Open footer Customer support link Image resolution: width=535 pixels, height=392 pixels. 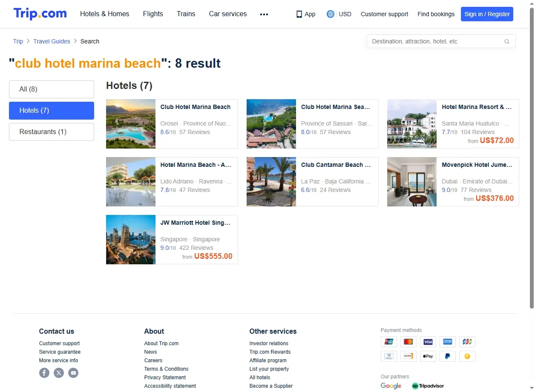[59, 343]
